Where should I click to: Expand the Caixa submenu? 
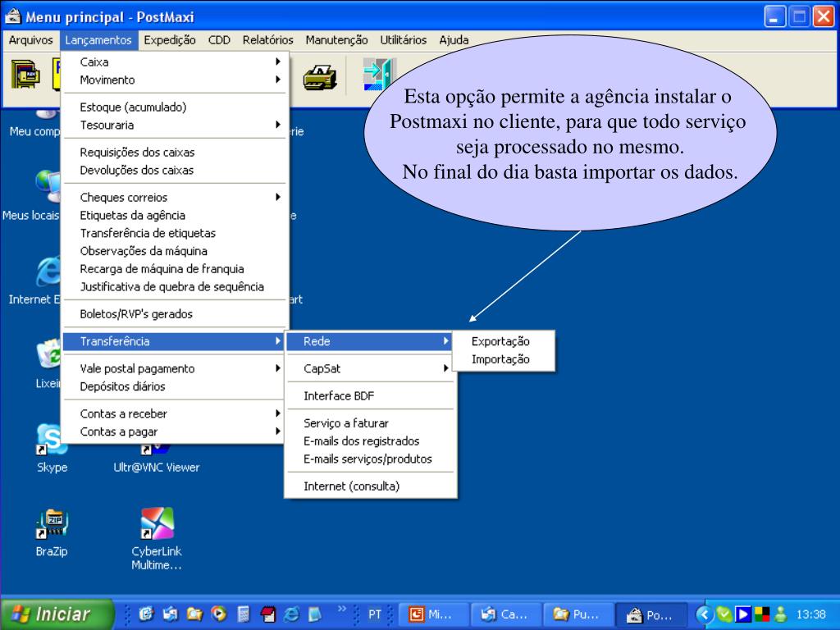pos(174,62)
